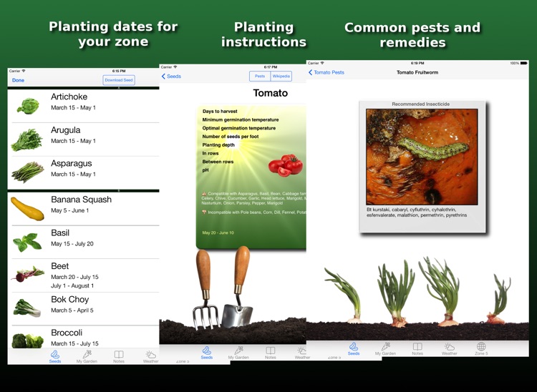Tap 'Between rows' label on tomato card
The width and height of the screenshot is (537, 392).
(218, 162)
